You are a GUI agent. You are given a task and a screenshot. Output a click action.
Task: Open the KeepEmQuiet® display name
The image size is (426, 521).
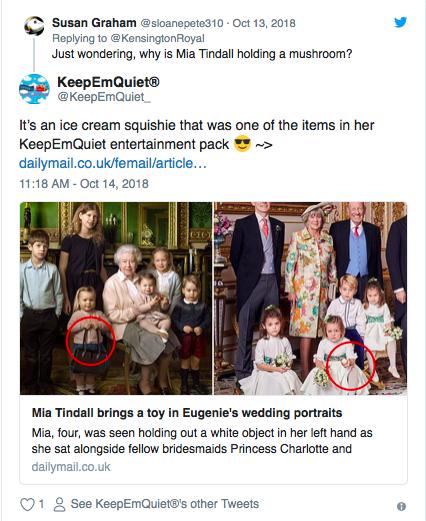coord(108,82)
